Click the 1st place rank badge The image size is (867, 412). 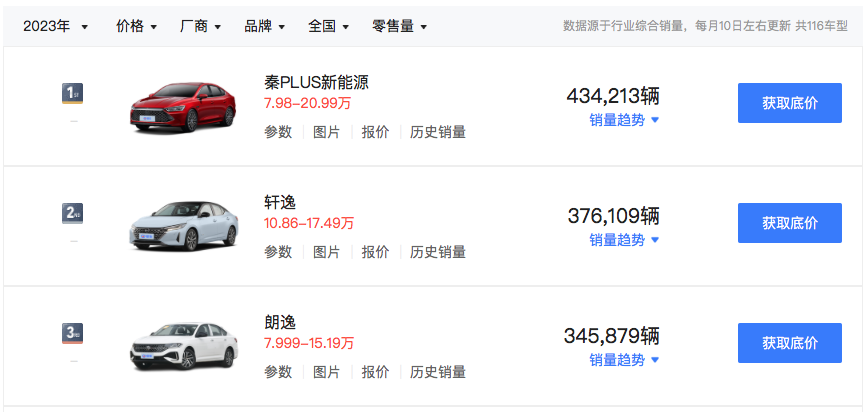coord(72,93)
